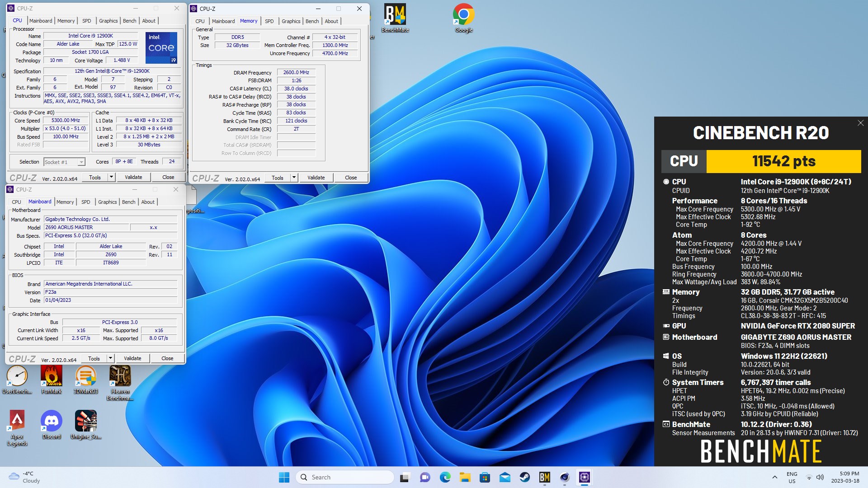Screen dimensions: 868x488
Task: Switch to BenchMate in the taskbar
Action: pyautogui.click(x=544, y=477)
